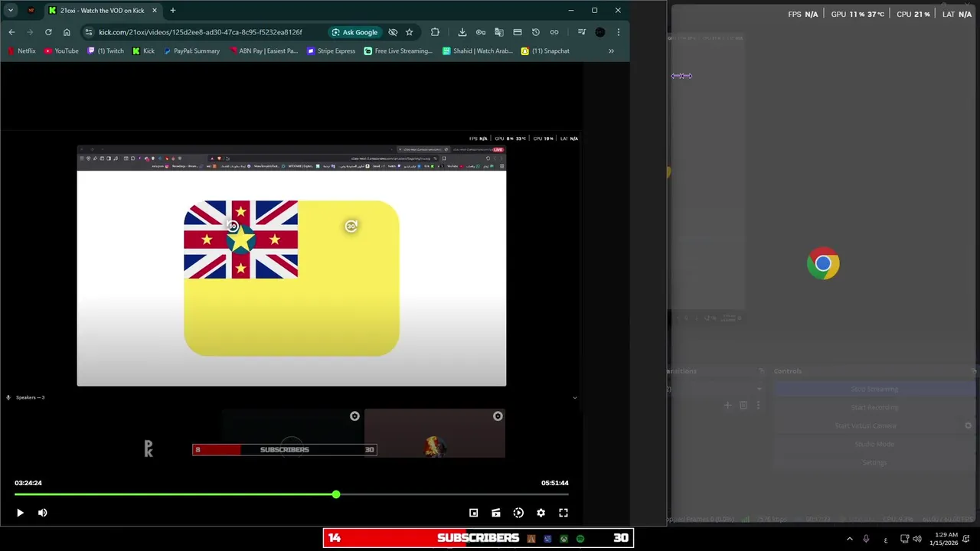Mute the Kick video player volume
This screenshot has height=551, width=980.
42,513
